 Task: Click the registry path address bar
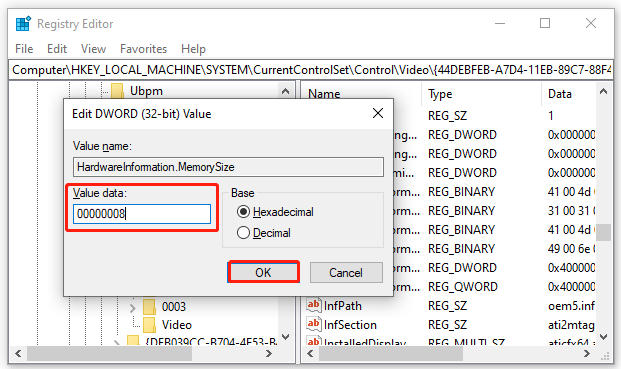[x=311, y=70]
